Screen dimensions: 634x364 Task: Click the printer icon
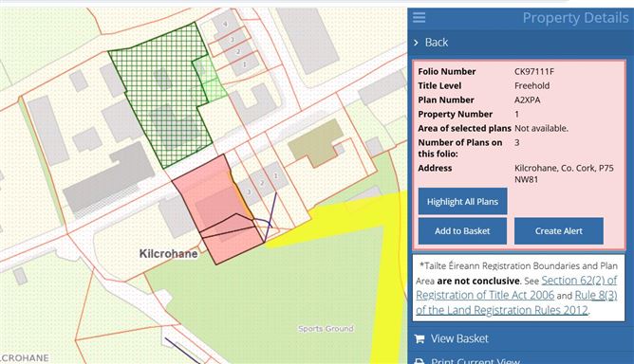tap(420, 361)
